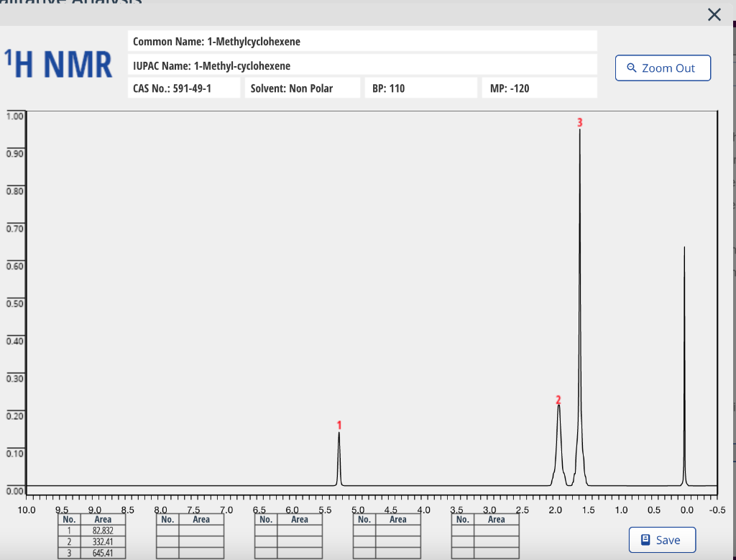This screenshot has width=736, height=560.
Task: Click the 0.50 intensity axis label
Action: pos(14,303)
